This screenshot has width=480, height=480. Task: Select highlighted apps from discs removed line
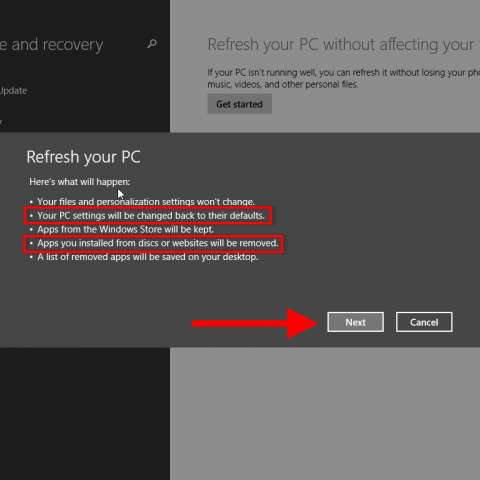click(158, 243)
